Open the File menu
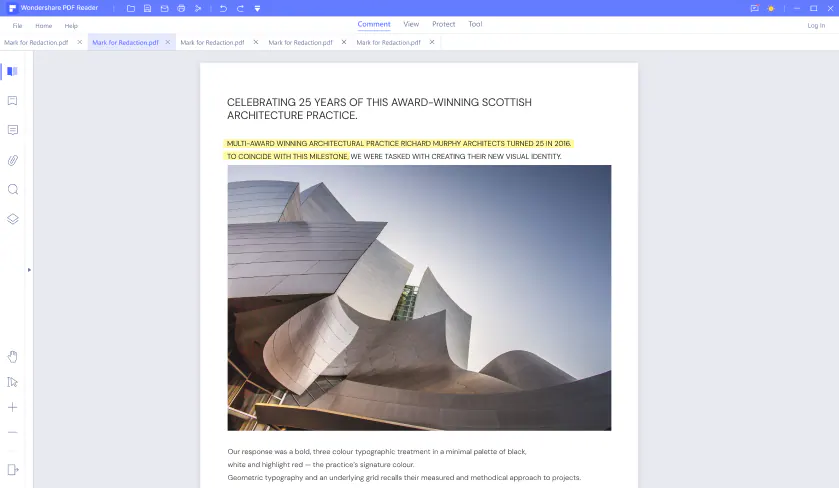Screen dimensions: 839x488 coord(18,26)
